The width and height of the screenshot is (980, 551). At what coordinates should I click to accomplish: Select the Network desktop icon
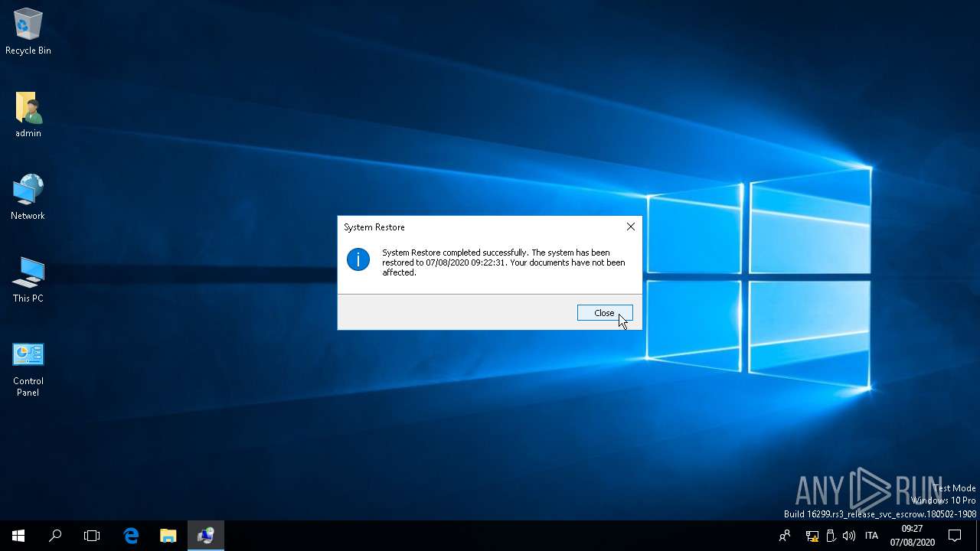coord(28,197)
